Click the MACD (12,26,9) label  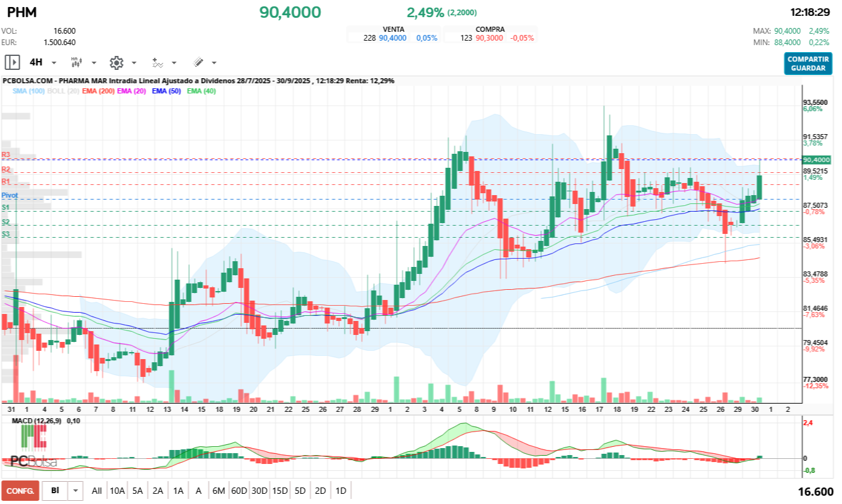(x=38, y=421)
